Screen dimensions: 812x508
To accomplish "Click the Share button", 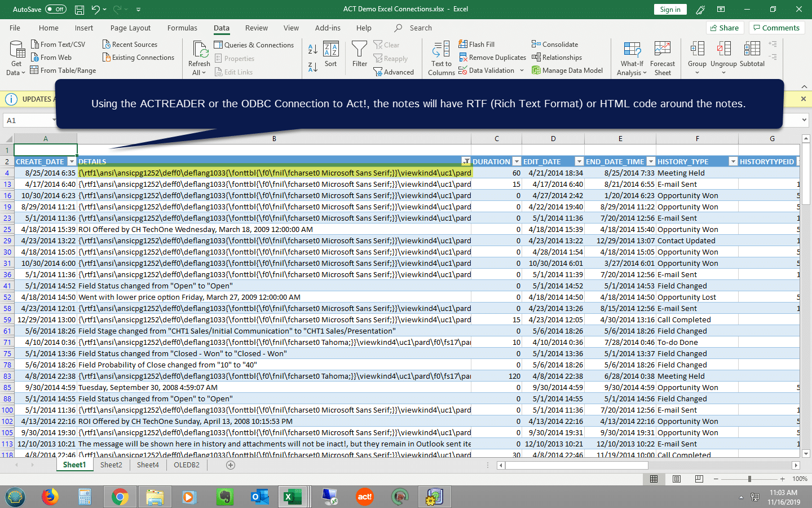I will 725,28.
